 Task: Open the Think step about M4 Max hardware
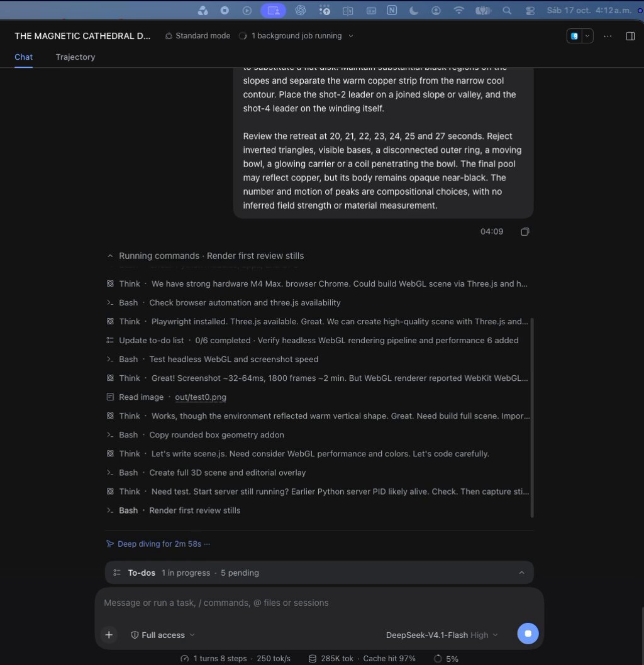pos(318,283)
